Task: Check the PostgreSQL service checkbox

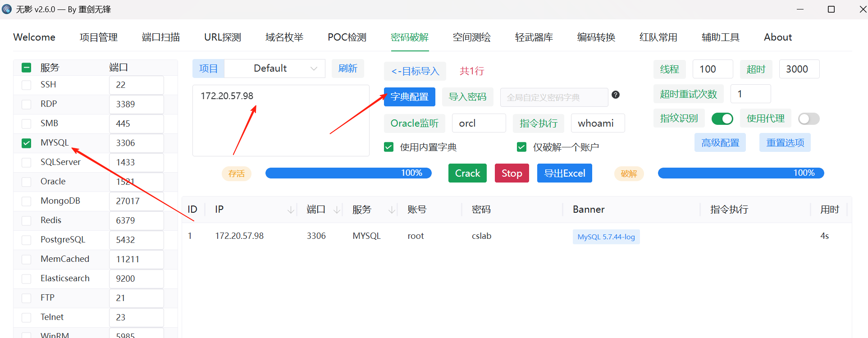Action: pos(27,240)
